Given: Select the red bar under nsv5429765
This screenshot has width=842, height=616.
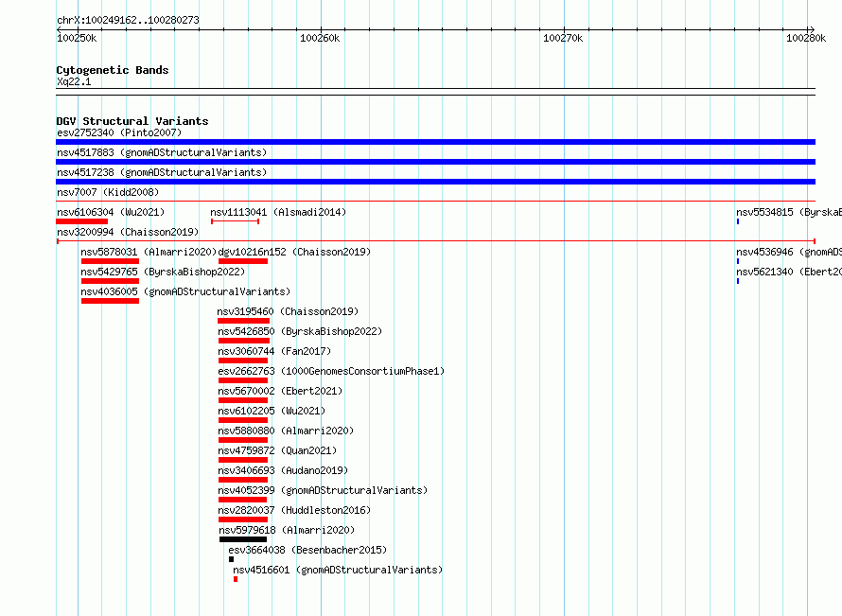Looking at the screenshot, I should [110, 281].
